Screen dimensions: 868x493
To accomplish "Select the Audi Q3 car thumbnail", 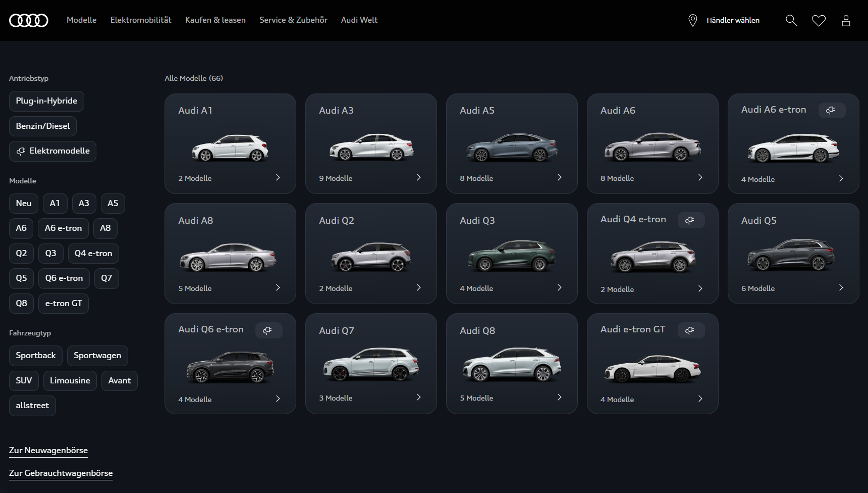I will tap(512, 256).
